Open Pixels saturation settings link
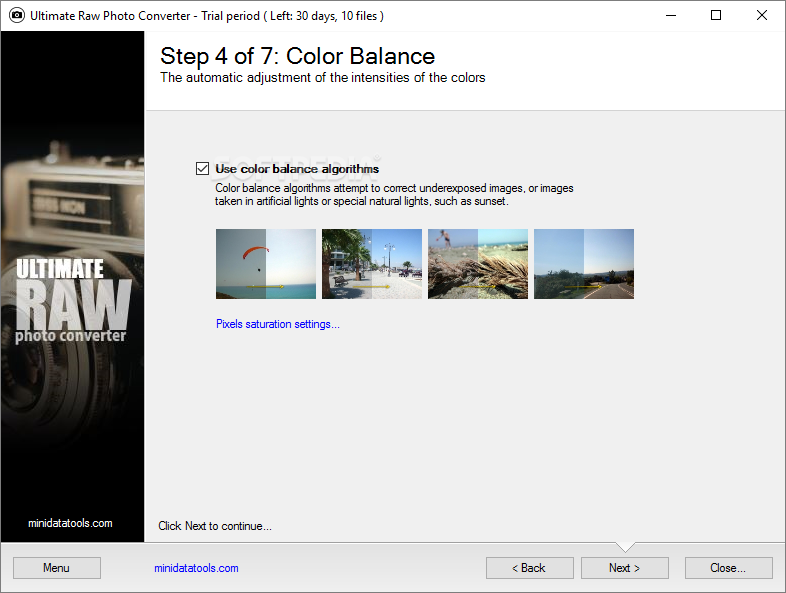Screen dimensions: 786x593 pyautogui.click(x=278, y=324)
